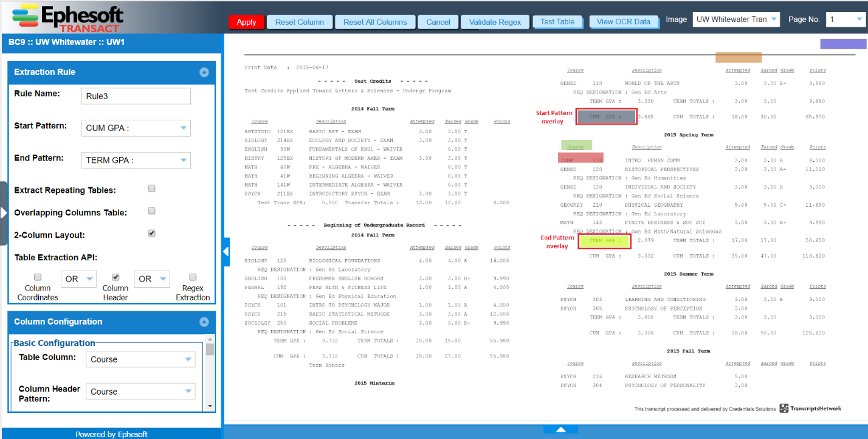Click the Rule Name input field
Viewport: 868px width, 439px height.
(136, 96)
